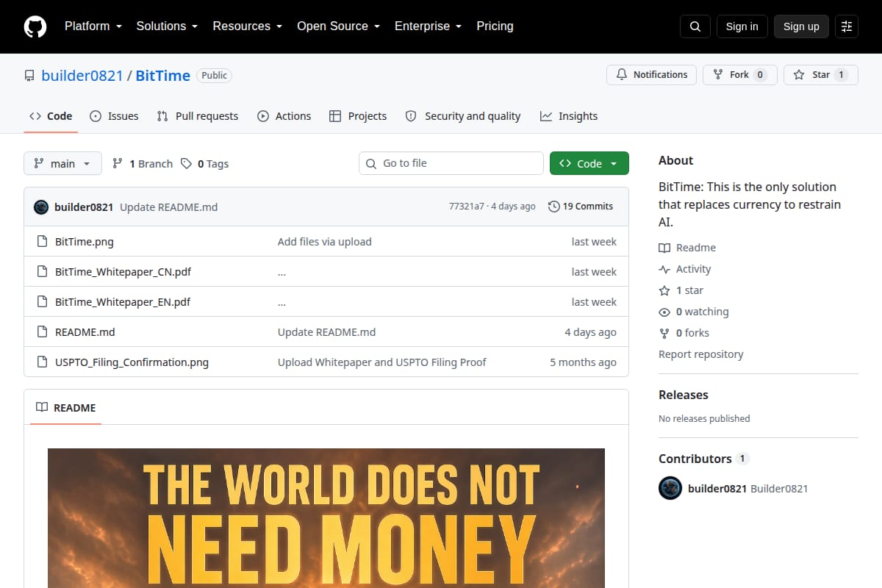Go to the Actions tab
The width and height of the screenshot is (882, 588).
coord(284,116)
